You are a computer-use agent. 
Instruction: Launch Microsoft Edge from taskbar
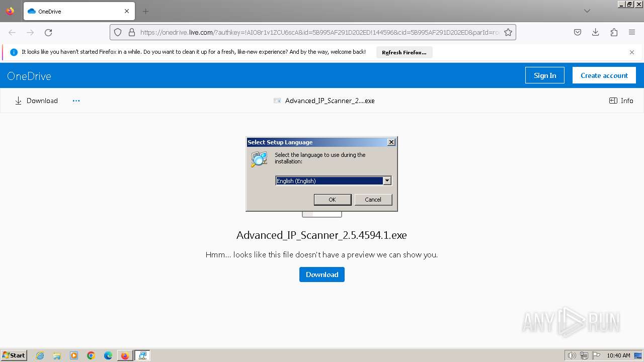[108, 355]
